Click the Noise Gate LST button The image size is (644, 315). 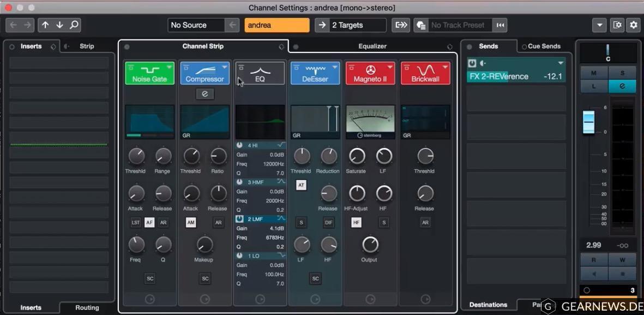coord(136,223)
